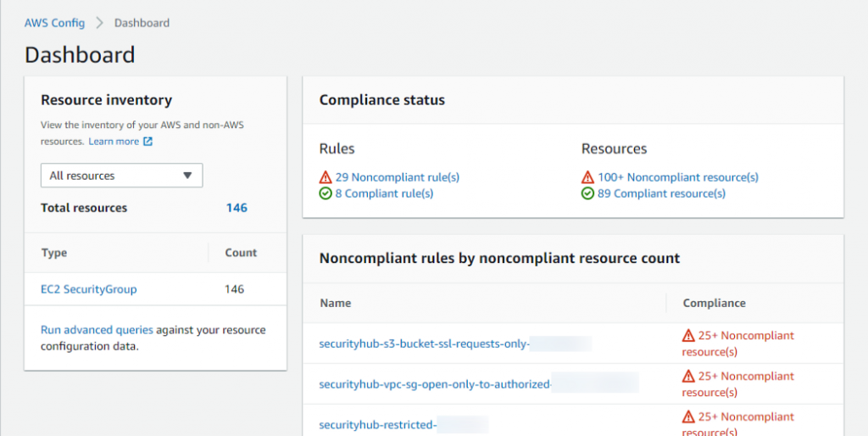Click the external link icon beside Learn more

pyautogui.click(x=148, y=142)
